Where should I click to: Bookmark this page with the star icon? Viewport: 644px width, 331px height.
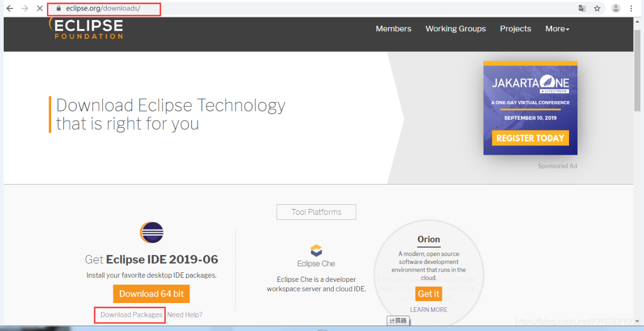coord(597,8)
